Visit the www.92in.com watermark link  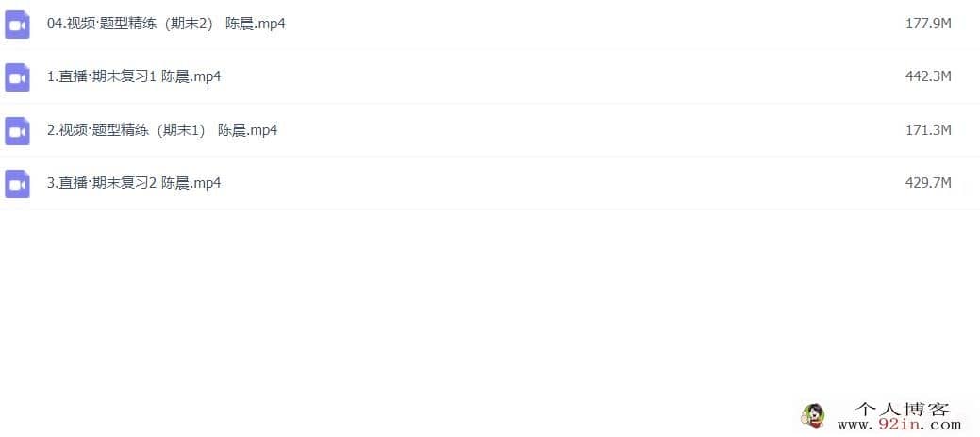(905, 425)
